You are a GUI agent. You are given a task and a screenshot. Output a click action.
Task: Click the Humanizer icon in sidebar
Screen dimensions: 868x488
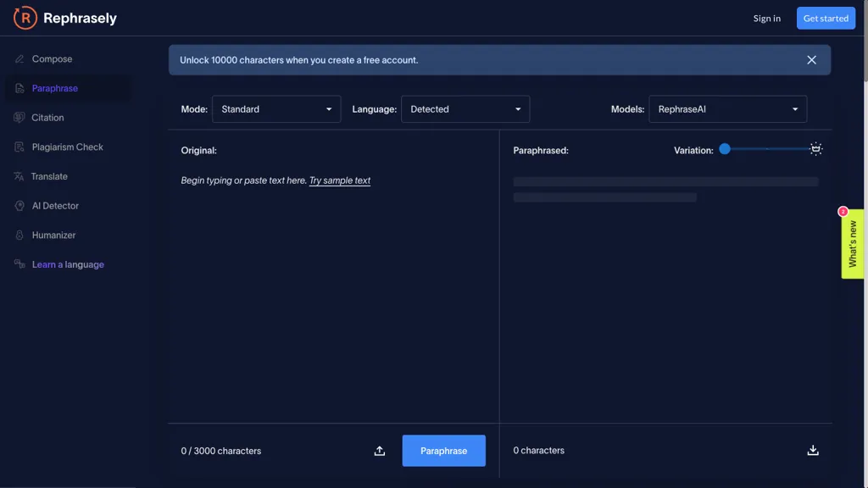[19, 236]
